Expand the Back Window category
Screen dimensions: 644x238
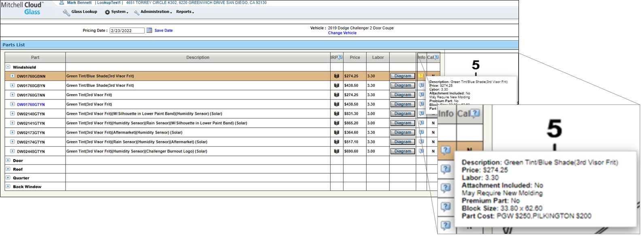point(8,186)
